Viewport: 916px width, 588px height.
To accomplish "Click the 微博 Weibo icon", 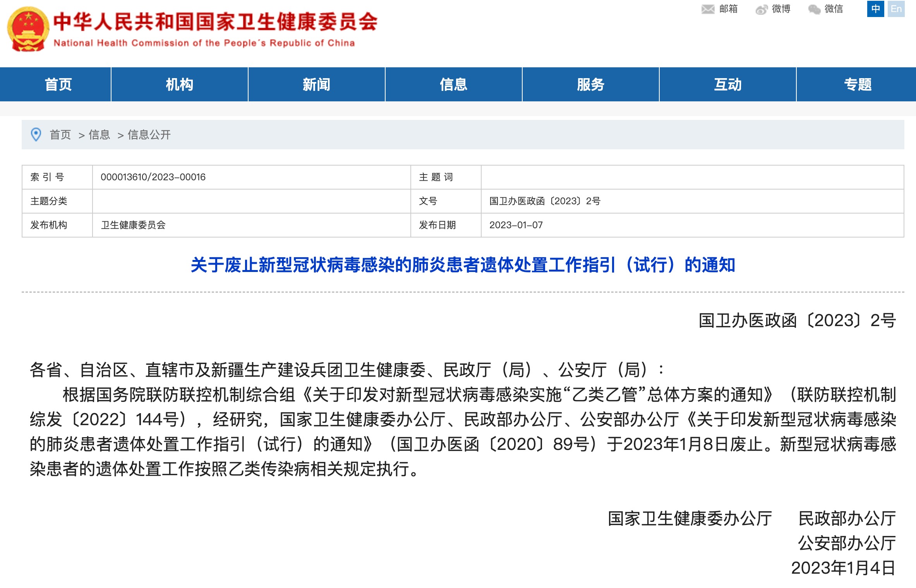I will 762,10.
